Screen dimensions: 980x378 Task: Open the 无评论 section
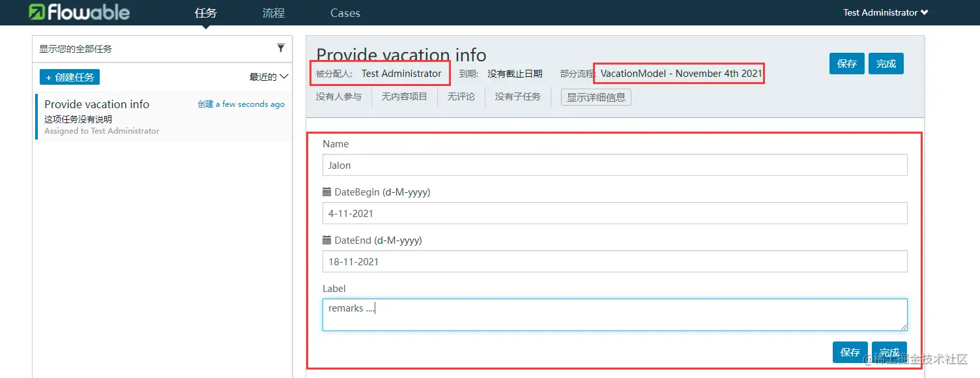click(x=461, y=96)
